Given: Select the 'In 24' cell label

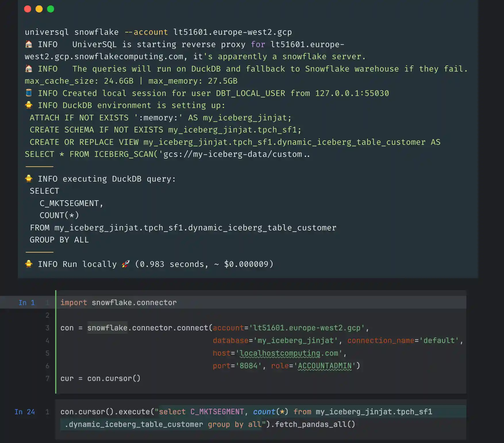Looking at the screenshot, I should tap(25, 412).
